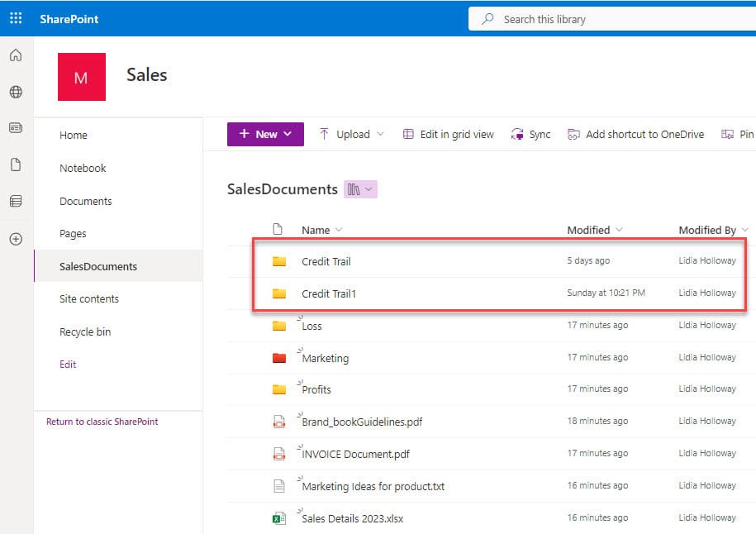Click the red Marketing folder icon
The image size is (756, 534).
pyautogui.click(x=279, y=358)
